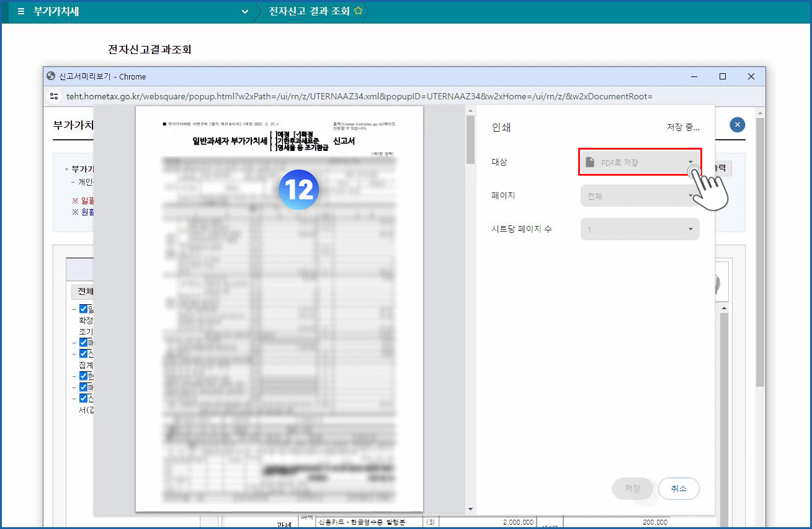Click the 저장 button in print dialog
Viewport: 812px width, 529px height.
click(x=632, y=489)
